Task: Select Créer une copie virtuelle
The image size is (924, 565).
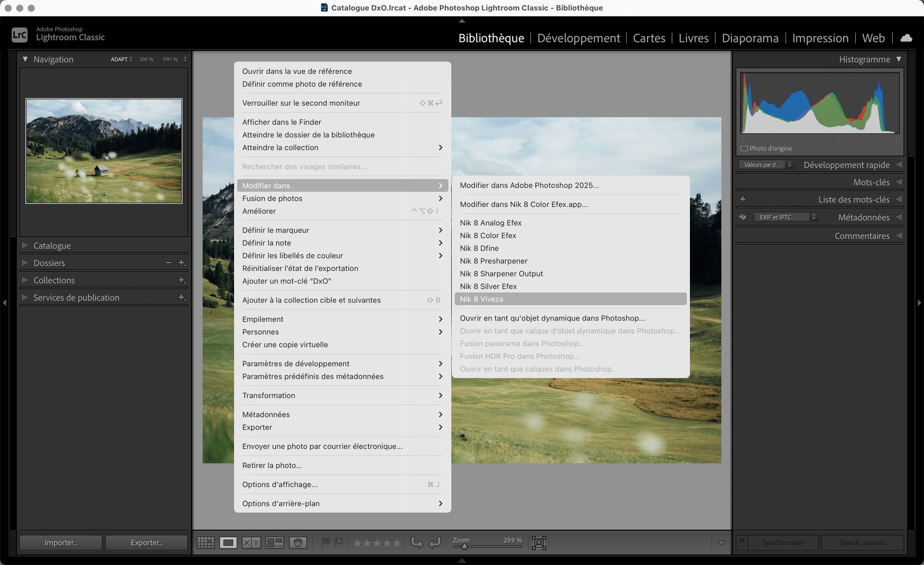Action: point(342,345)
